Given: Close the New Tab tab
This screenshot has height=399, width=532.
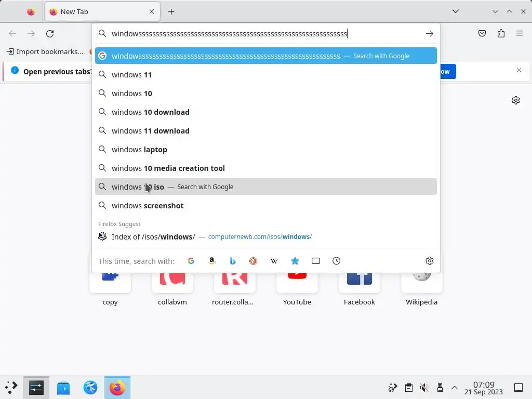Looking at the screenshot, I should (152, 11).
